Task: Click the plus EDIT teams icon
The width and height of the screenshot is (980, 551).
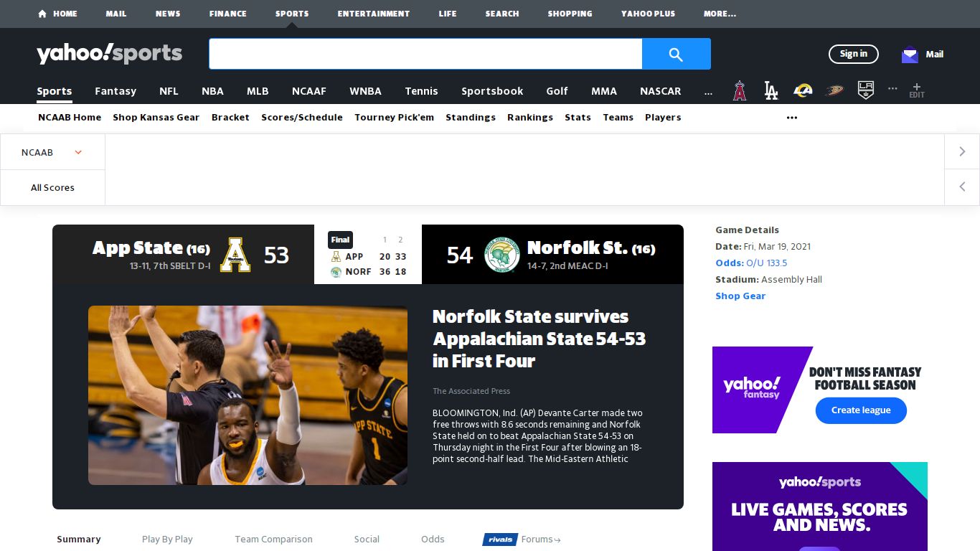Action: [x=917, y=90]
